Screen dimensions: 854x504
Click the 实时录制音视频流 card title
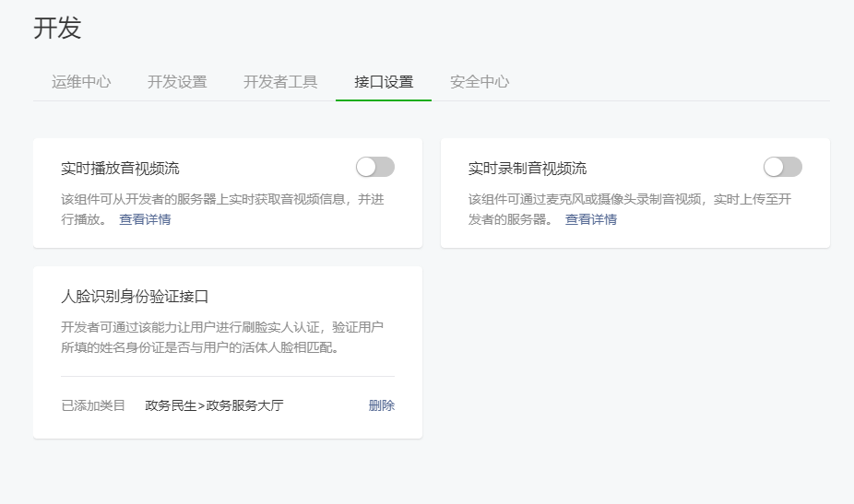pyautogui.click(x=528, y=168)
